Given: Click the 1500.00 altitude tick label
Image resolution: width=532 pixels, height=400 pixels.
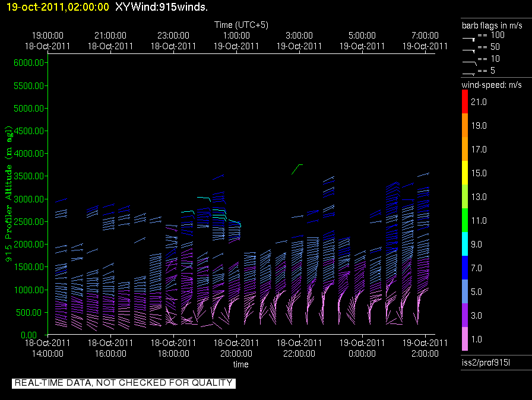Looking at the screenshot, I should pos(29,267).
